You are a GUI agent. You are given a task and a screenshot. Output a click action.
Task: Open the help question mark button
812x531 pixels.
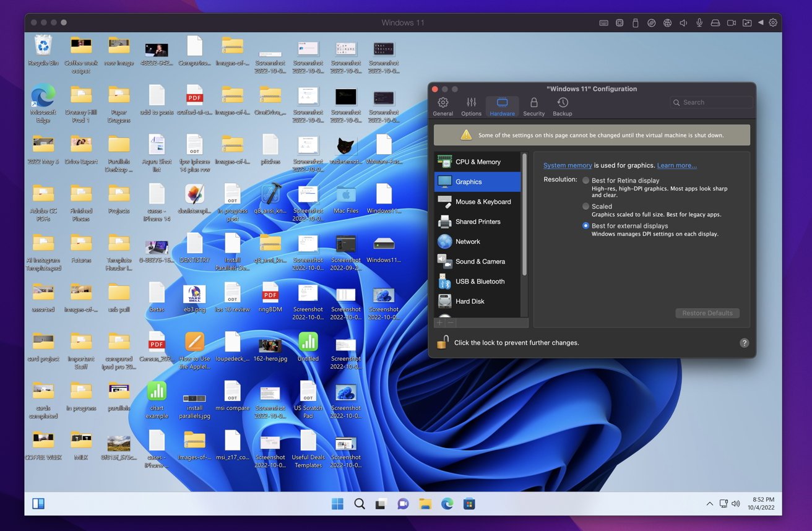pos(744,342)
